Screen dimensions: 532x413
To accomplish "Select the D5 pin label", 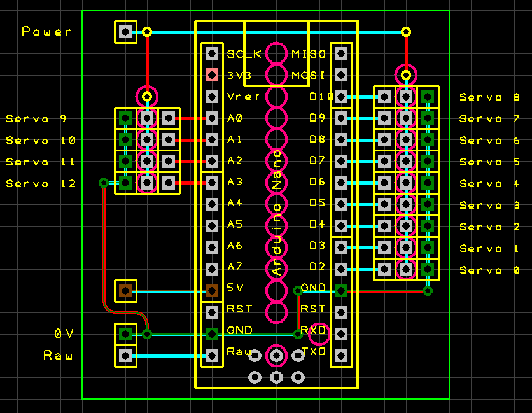I will [x=318, y=203].
